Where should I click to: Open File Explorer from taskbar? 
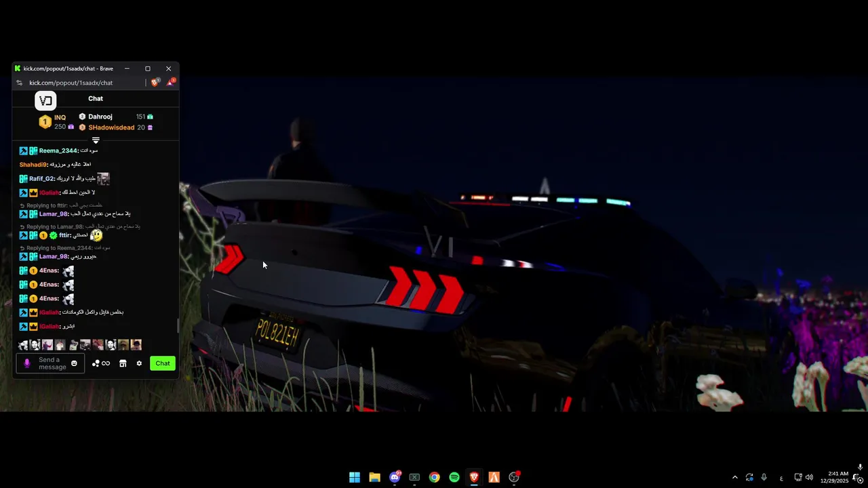pos(374,477)
